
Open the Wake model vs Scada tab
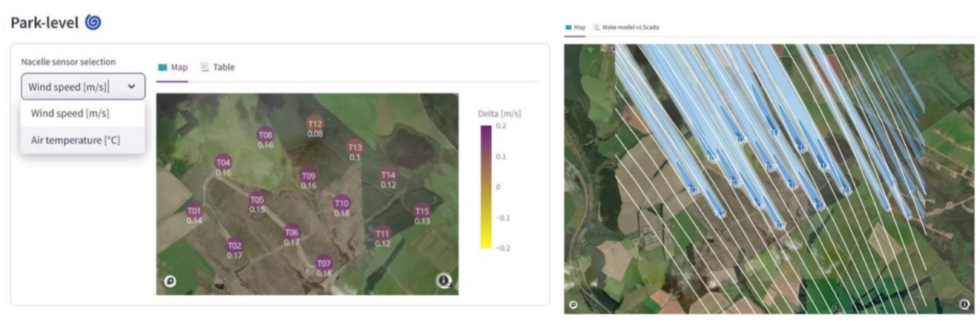tap(625, 27)
